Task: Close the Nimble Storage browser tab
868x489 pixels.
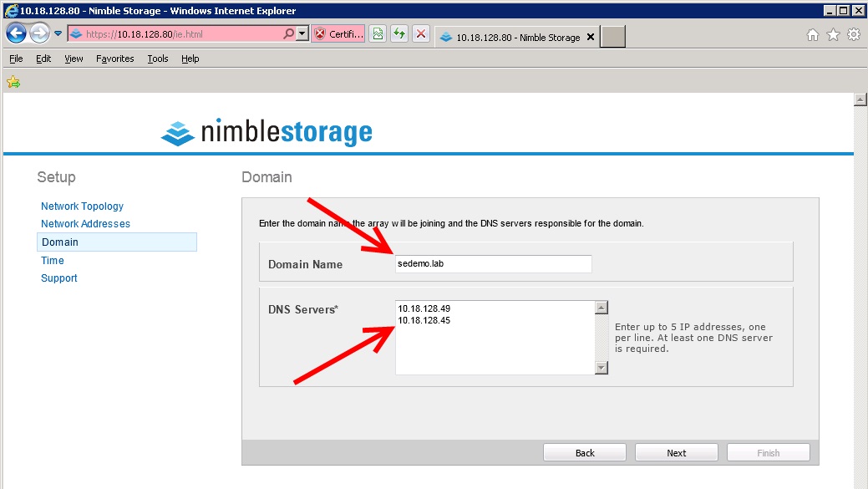Action: point(591,37)
